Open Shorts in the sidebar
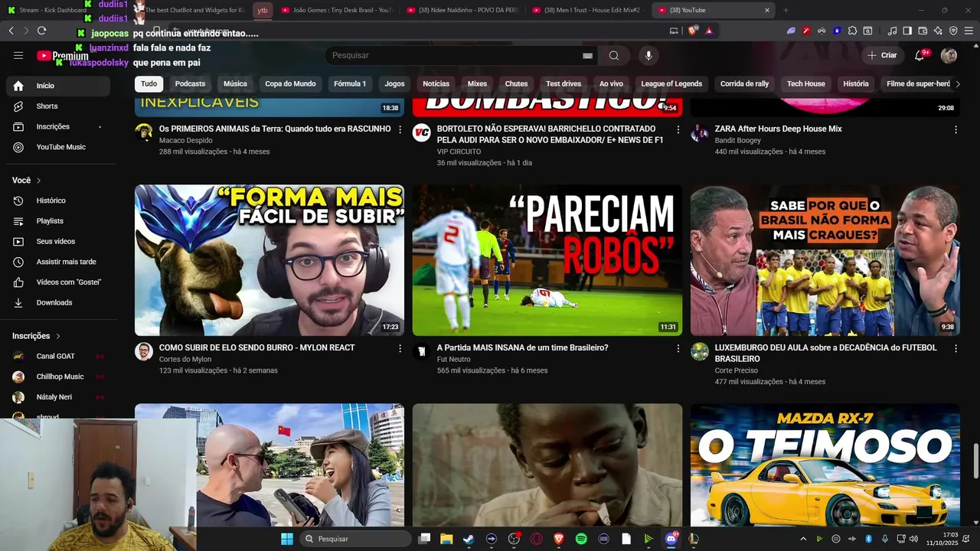Image resolution: width=980 pixels, height=551 pixels. [58, 106]
